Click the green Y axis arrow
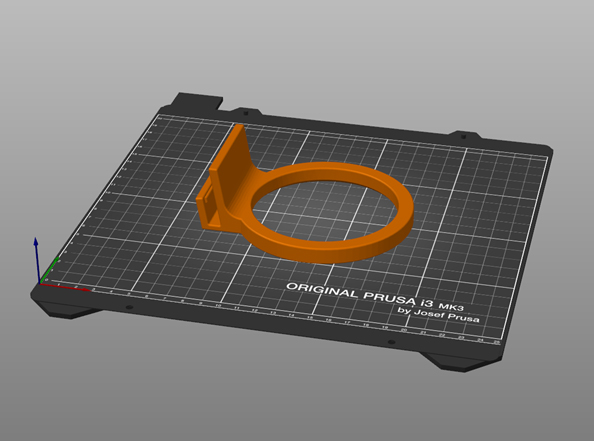594x441 pixels. (x=50, y=270)
